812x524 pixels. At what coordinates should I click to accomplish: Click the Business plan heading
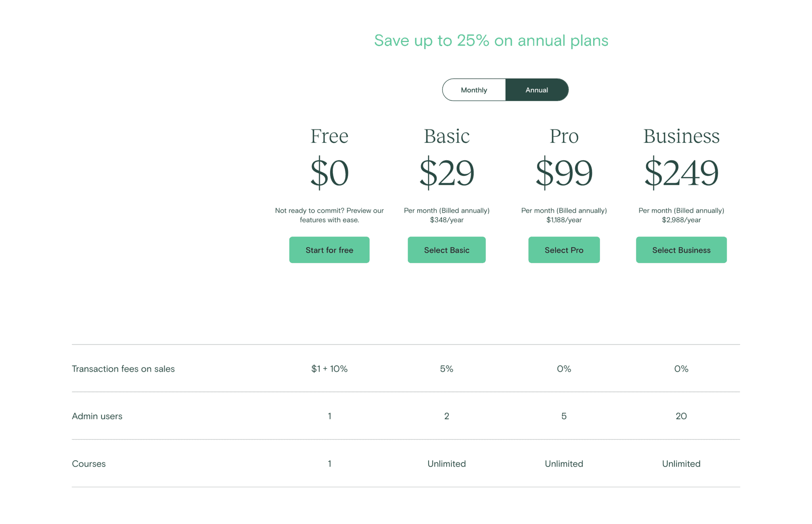[681, 136]
